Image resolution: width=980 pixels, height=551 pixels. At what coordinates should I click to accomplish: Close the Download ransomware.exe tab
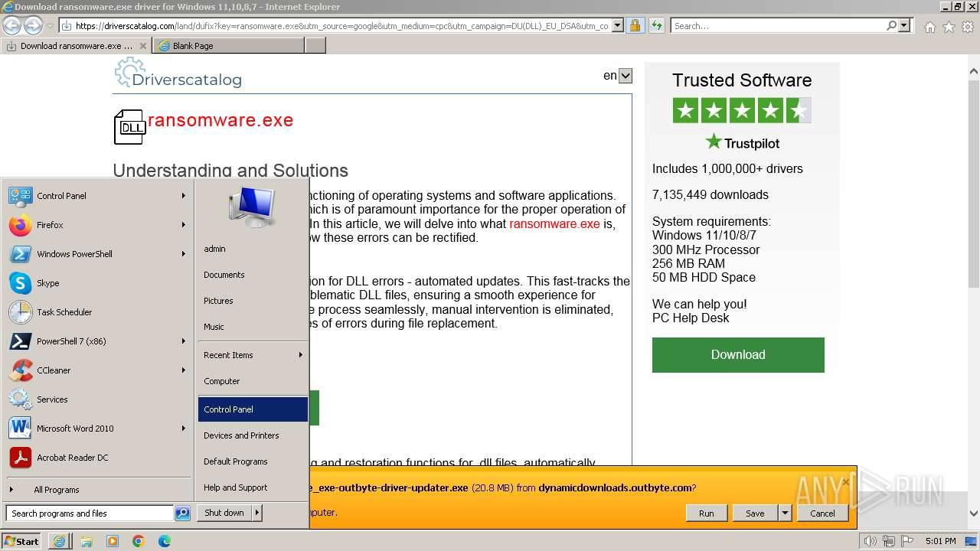(142, 46)
